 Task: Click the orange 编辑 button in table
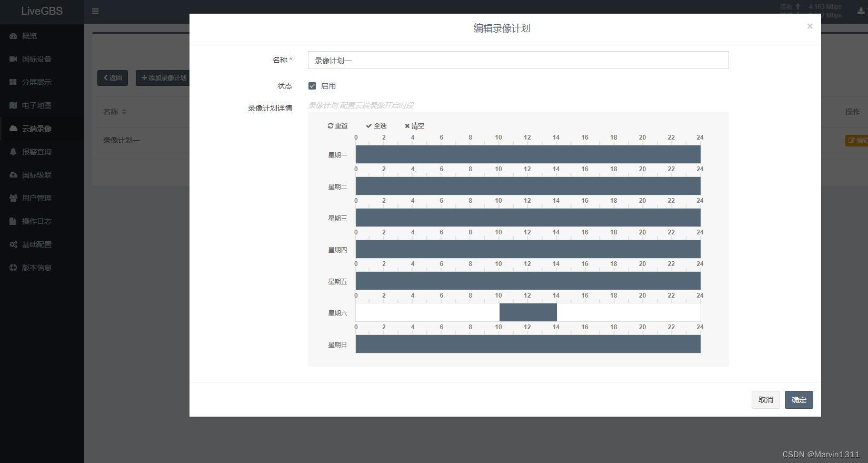coord(856,141)
